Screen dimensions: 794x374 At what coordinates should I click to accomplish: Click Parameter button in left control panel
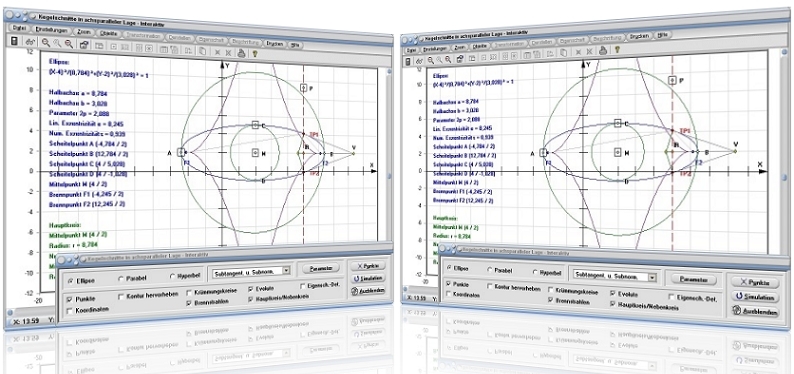click(321, 268)
